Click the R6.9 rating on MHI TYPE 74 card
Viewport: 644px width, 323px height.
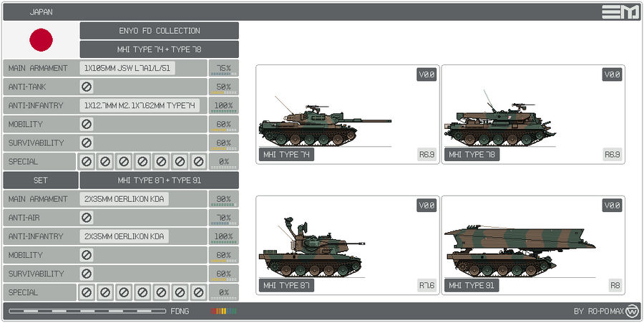[x=426, y=155]
